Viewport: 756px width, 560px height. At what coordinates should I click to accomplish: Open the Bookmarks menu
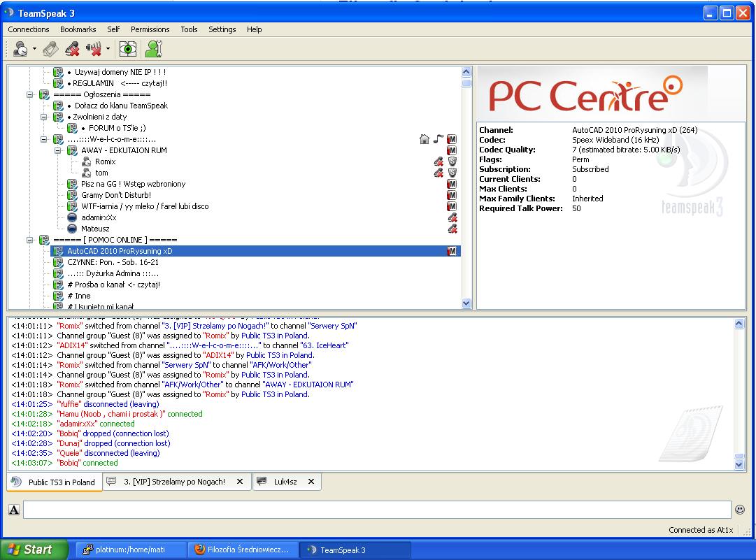(x=78, y=29)
